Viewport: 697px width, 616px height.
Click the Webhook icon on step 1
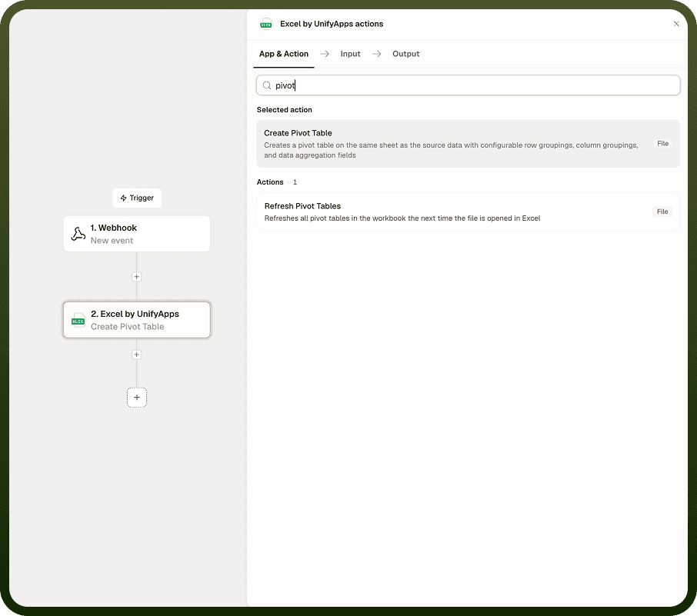[78, 234]
